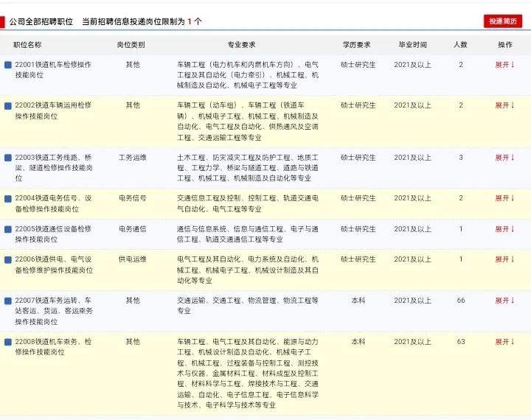Viewport: 531px width, 420px height.
Task: Expand the 22002 row using 展开
Action: click(x=504, y=105)
